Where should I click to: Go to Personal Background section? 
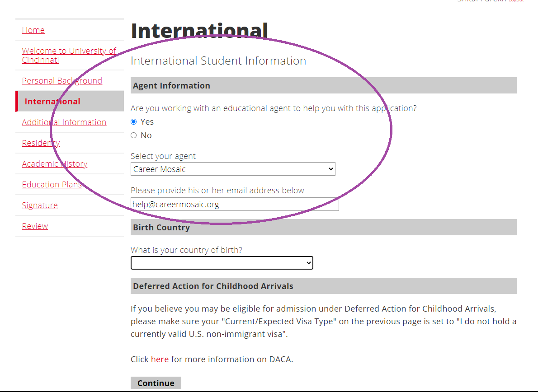tap(62, 80)
